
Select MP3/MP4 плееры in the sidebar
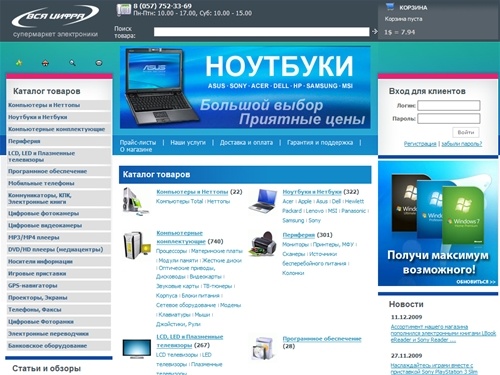pos(59,237)
